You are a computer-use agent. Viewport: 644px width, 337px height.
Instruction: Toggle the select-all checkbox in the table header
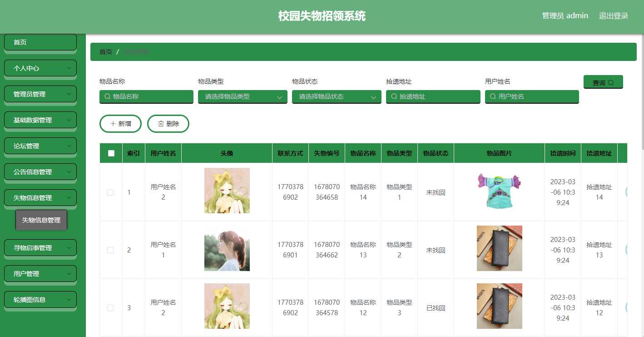(110, 153)
